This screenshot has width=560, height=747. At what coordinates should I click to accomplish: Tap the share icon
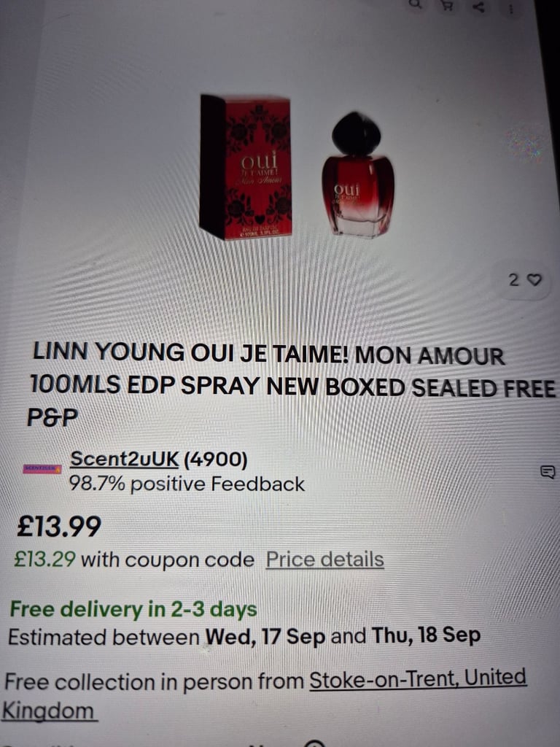(480, 6)
